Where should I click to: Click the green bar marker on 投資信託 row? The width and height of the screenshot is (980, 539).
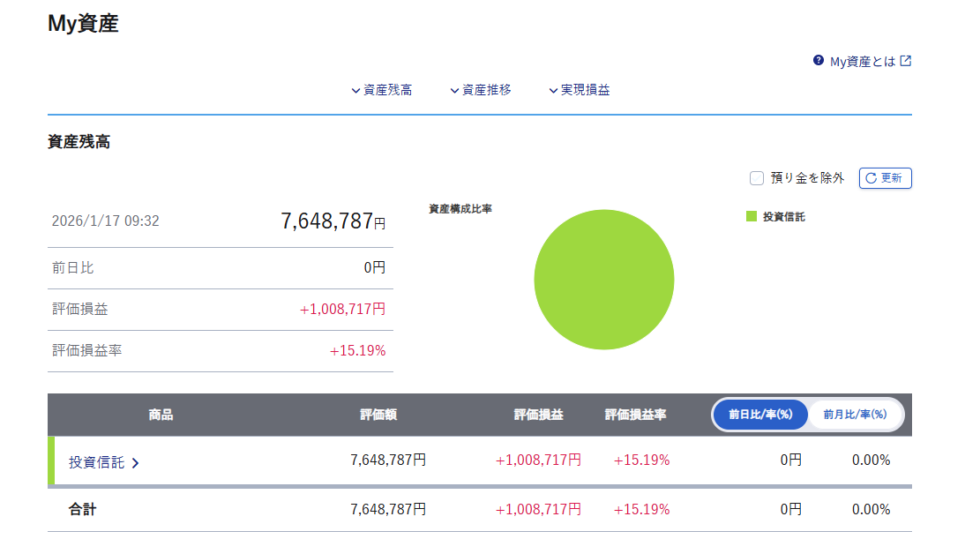51,460
